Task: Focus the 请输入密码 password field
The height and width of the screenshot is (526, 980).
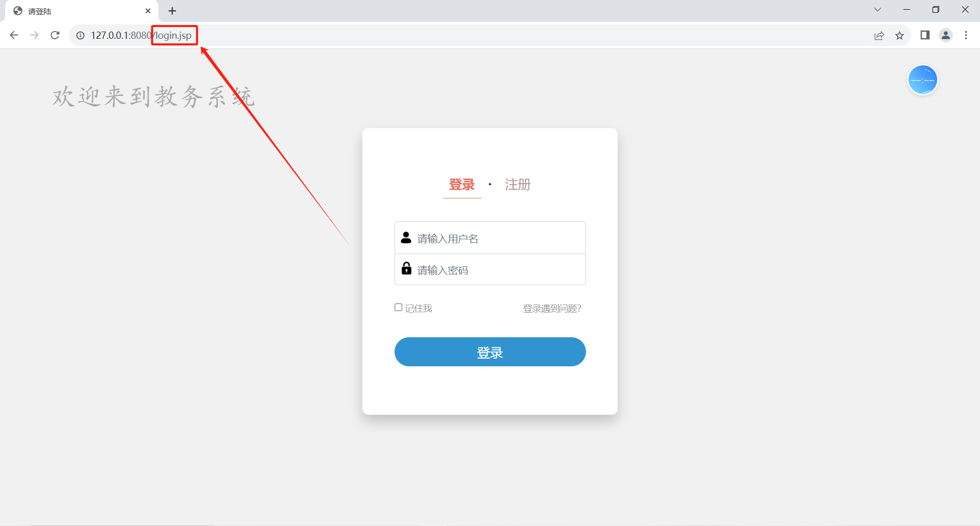Action: coord(490,269)
